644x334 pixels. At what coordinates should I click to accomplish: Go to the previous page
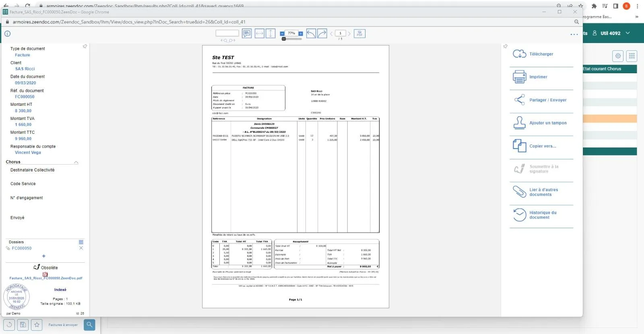click(x=331, y=33)
